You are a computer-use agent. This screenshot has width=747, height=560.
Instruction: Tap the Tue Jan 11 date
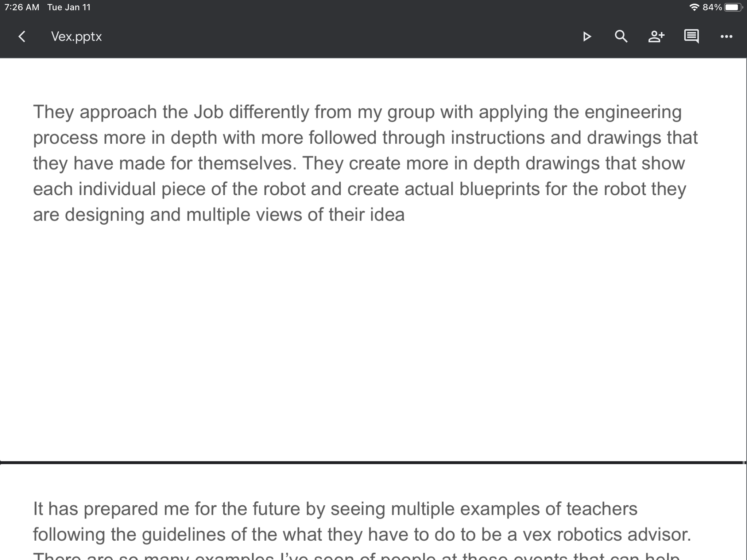(x=69, y=7)
